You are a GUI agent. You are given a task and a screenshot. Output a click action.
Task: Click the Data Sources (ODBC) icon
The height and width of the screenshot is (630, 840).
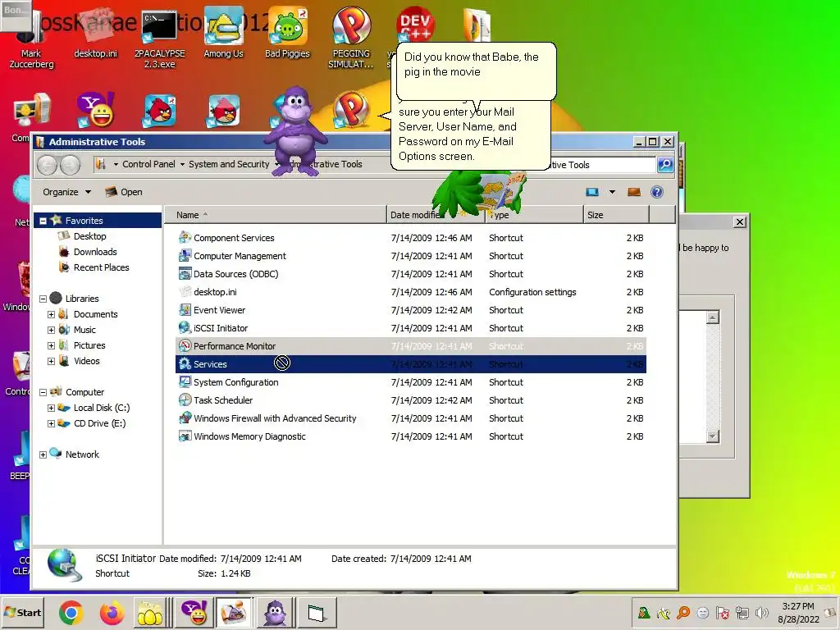click(x=185, y=274)
